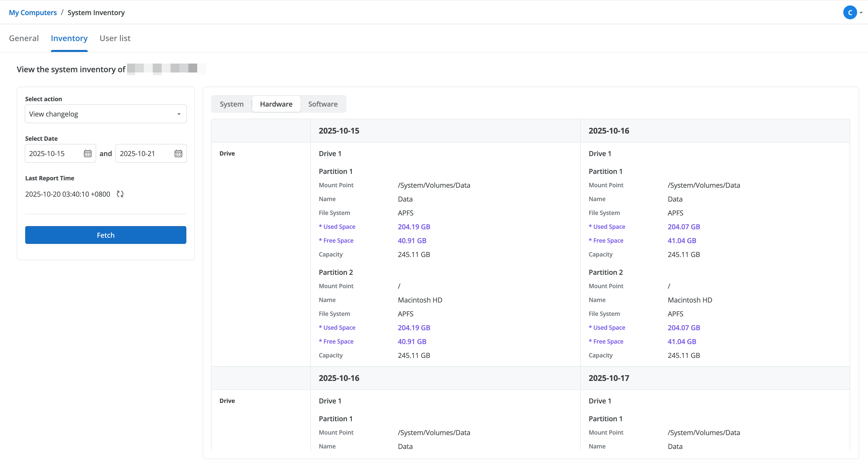Image resolution: width=868 pixels, height=468 pixels.
Task: Switch to the User list tab
Action: click(115, 38)
